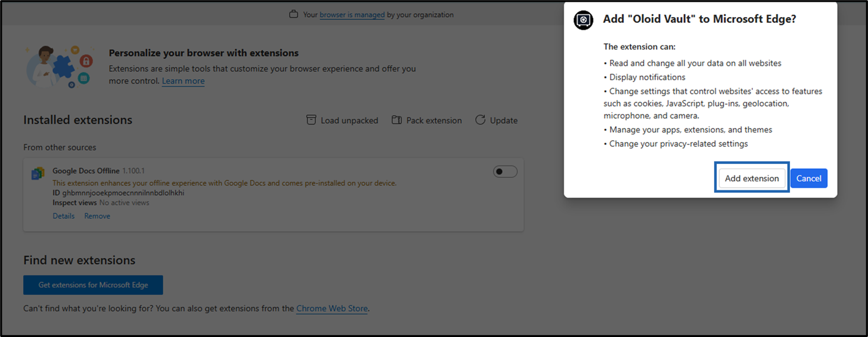Screen dimensions: 868x337
Task: Select the extension ID ghbmnnjooekpmoecnnnilnnbdlolhkhi
Action: (x=123, y=193)
